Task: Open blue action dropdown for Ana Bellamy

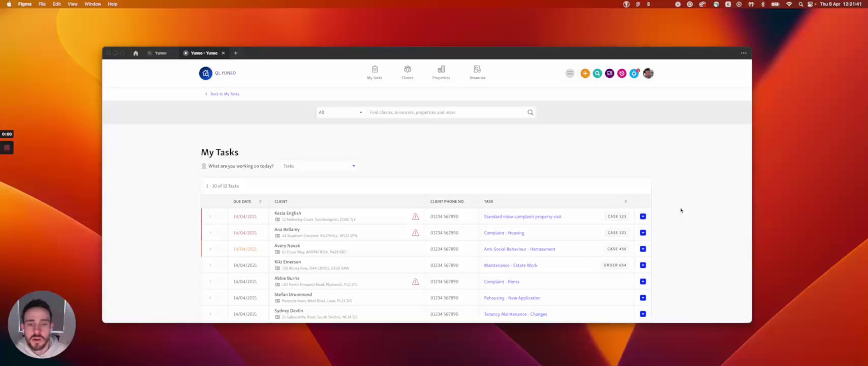Action: [643, 233]
